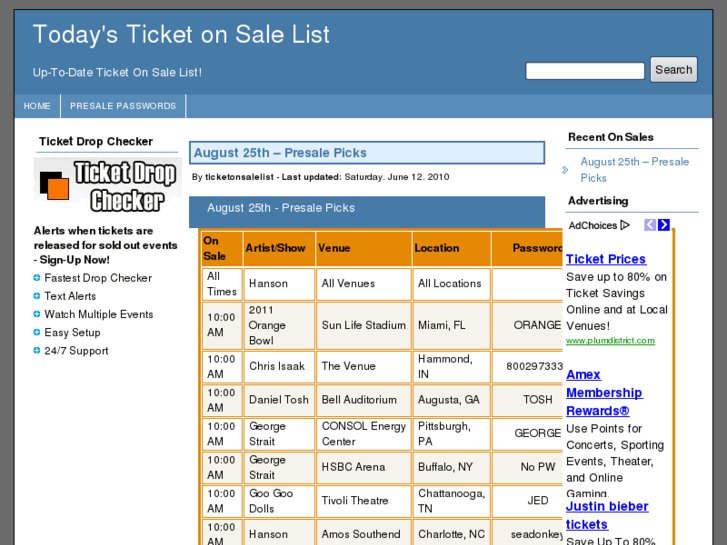Select the Buffalo, NY cell
The image size is (727, 545).
(x=452, y=467)
